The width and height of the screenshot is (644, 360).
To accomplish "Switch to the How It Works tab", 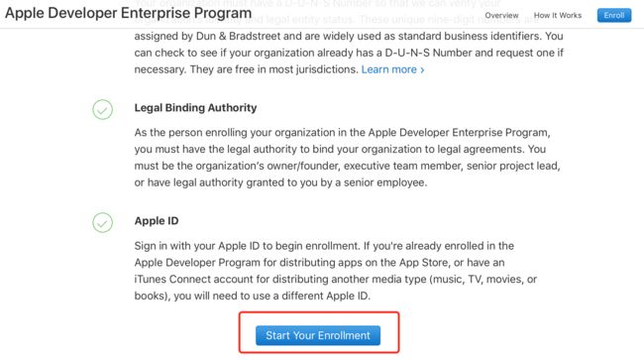I will [558, 15].
